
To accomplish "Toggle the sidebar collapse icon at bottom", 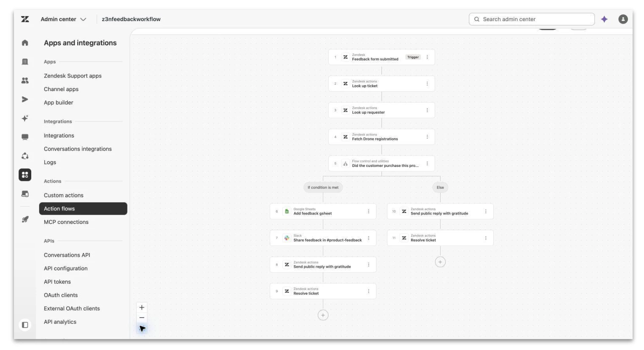I will tap(25, 325).
